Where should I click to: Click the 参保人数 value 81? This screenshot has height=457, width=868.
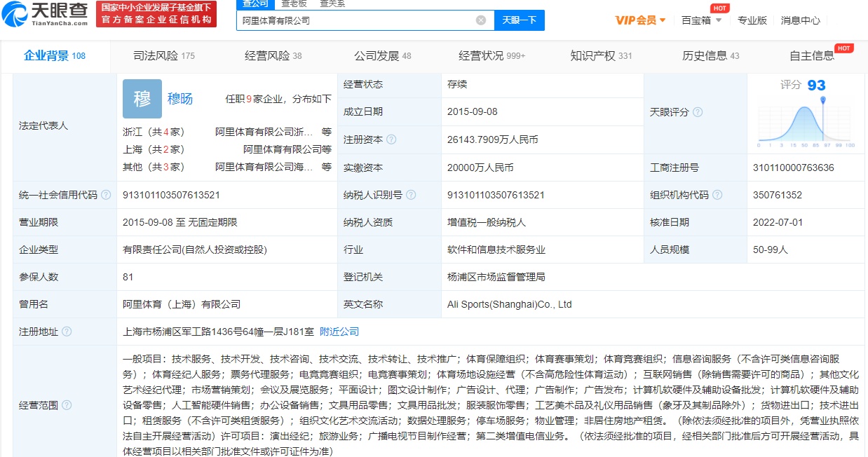pos(128,277)
